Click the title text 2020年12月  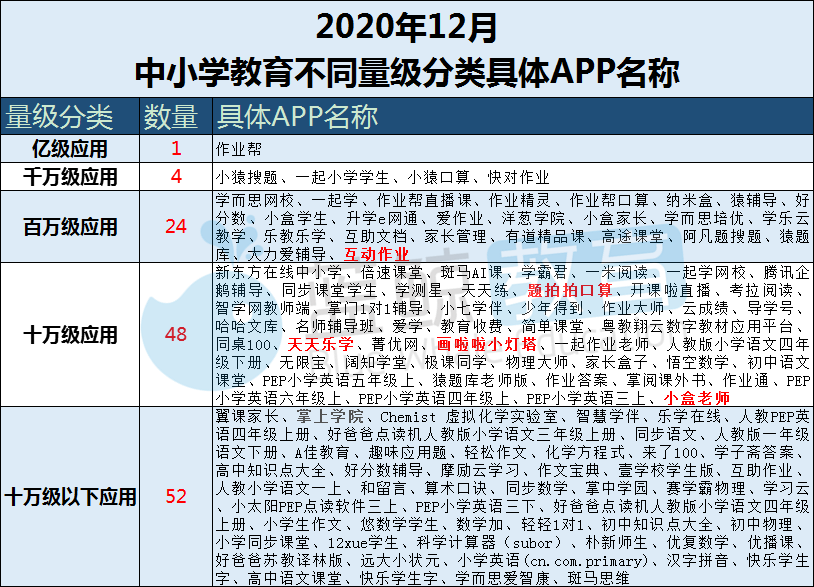click(x=407, y=26)
